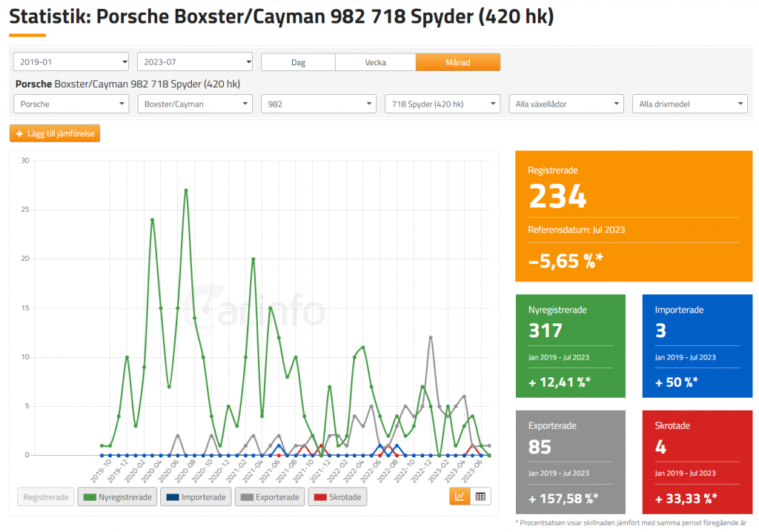Click the 2020-08 axis label
759x532 pixels.
tap(185, 471)
